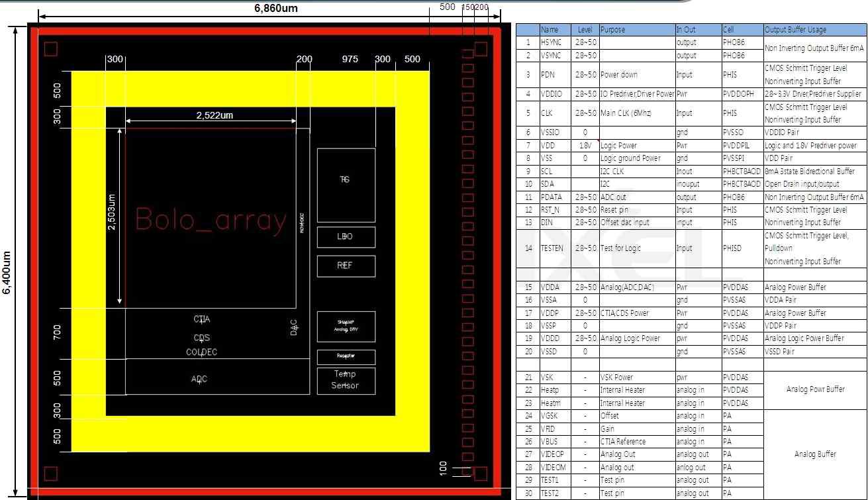868x500 pixels.
Task: Select the 'PDN' name cell
Action: [555, 75]
